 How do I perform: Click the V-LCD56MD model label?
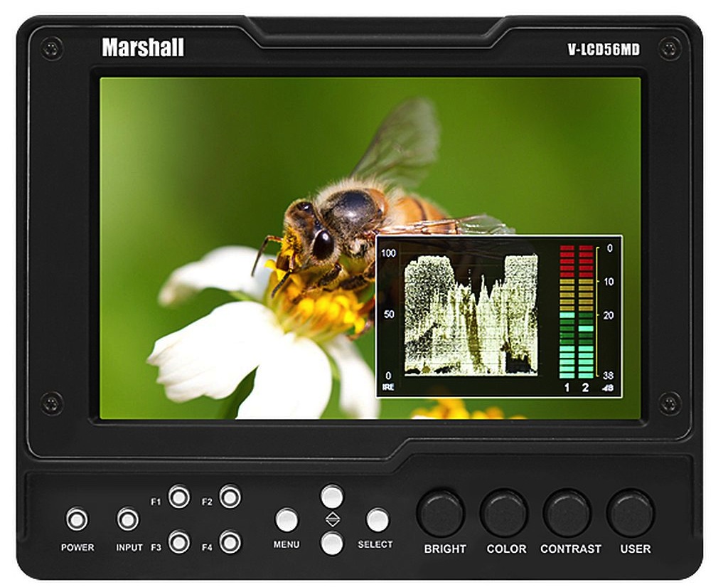point(604,49)
